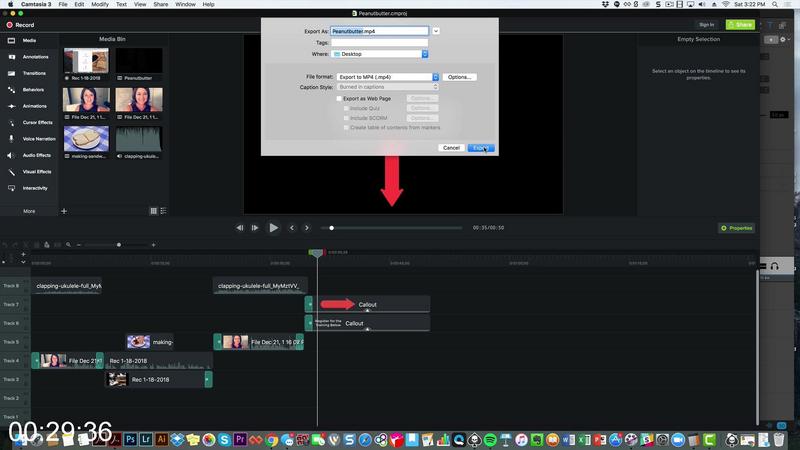Open canvas settings gear icon
The image size is (800, 450).
(x=783, y=39)
